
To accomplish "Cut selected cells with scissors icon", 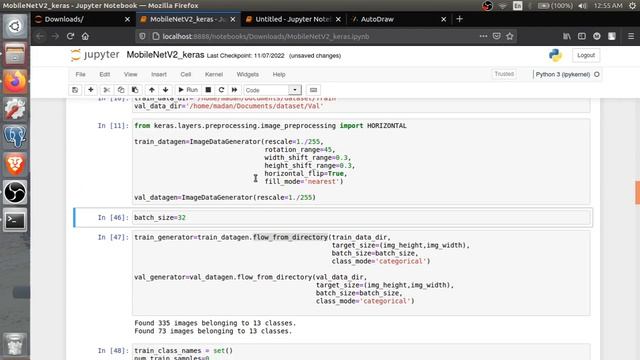I will pyautogui.click(x=107, y=90).
